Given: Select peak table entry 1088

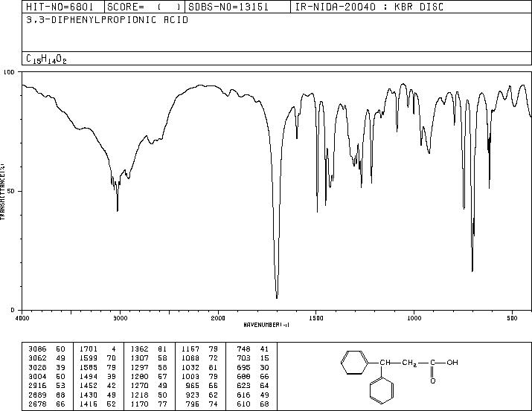Looking at the screenshot, I should click(x=200, y=358).
